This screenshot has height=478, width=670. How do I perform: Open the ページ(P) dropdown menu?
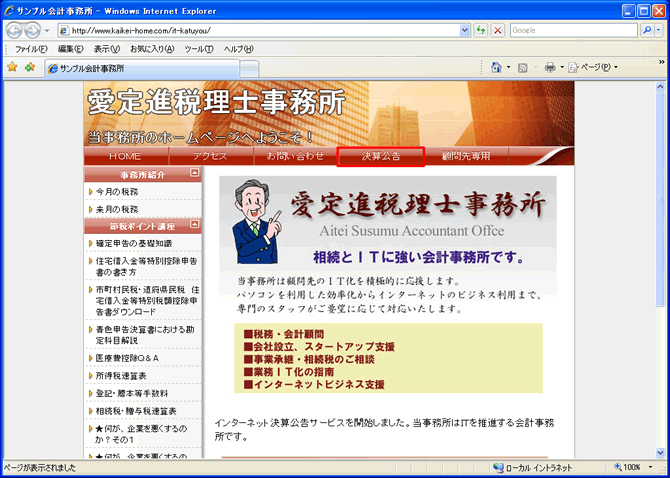pos(593,67)
